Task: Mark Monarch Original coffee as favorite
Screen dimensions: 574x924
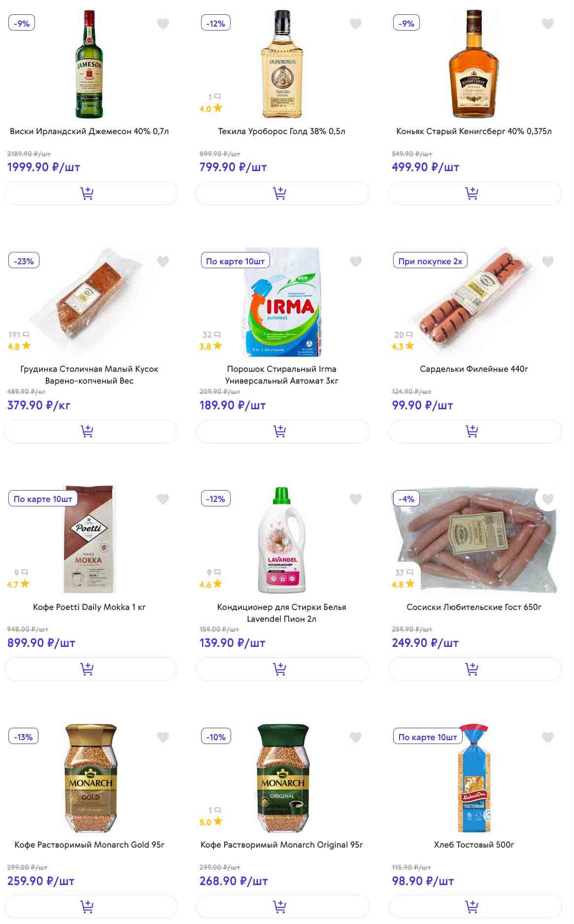Action: pyautogui.click(x=355, y=737)
